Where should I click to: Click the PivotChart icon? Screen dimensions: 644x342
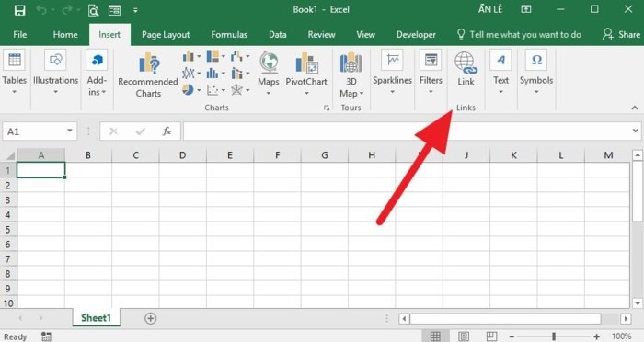click(306, 63)
